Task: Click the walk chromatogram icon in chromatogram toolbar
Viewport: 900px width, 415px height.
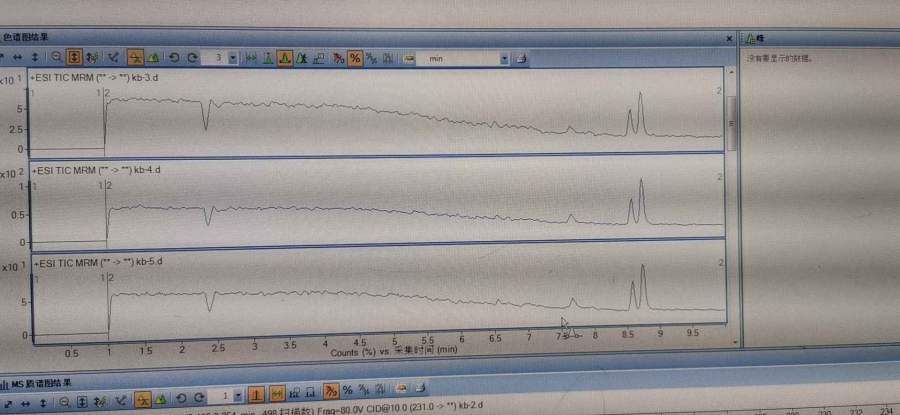Action: (251, 59)
